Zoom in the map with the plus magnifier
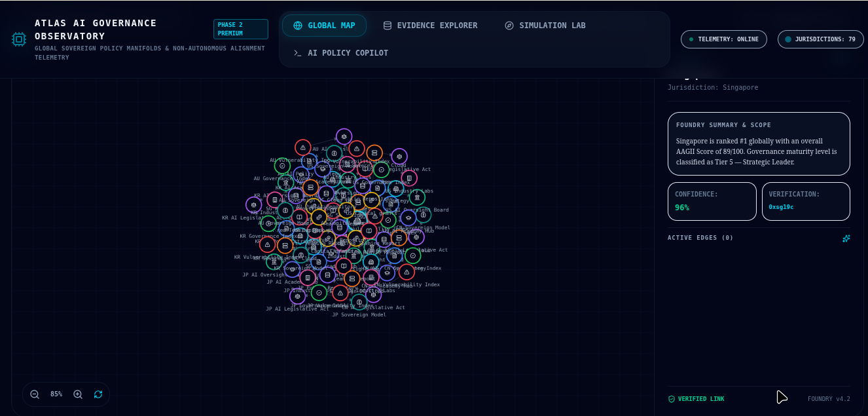Screen dimensions: 868x416 pos(78,394)
